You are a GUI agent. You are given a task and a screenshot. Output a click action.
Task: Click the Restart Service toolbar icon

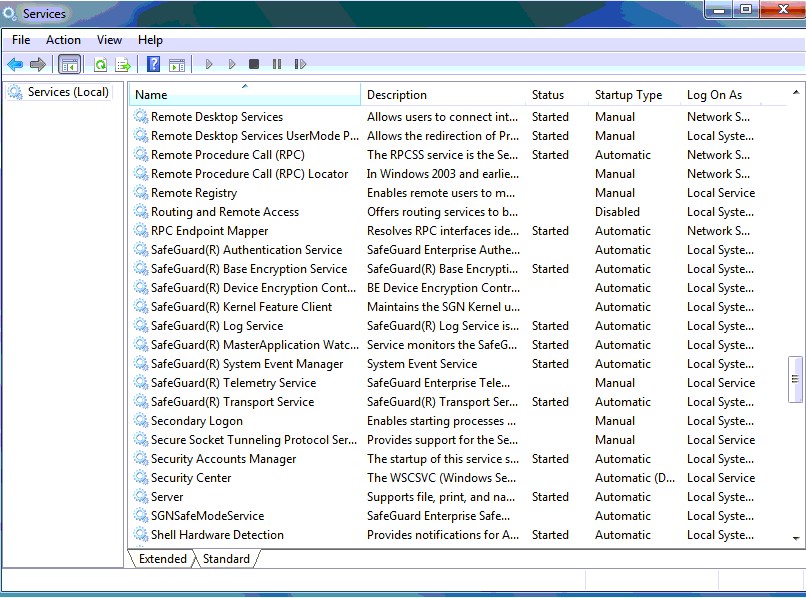300,64
